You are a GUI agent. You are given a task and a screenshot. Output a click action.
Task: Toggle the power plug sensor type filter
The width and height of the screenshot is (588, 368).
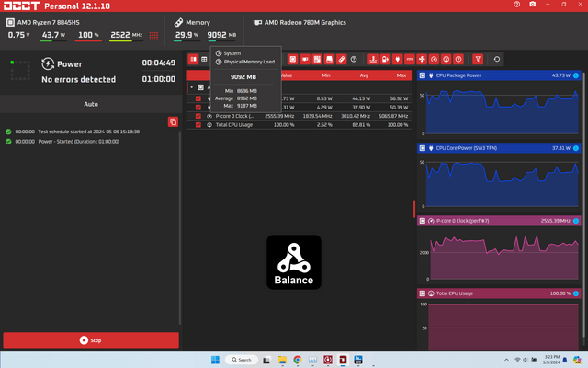397,59
